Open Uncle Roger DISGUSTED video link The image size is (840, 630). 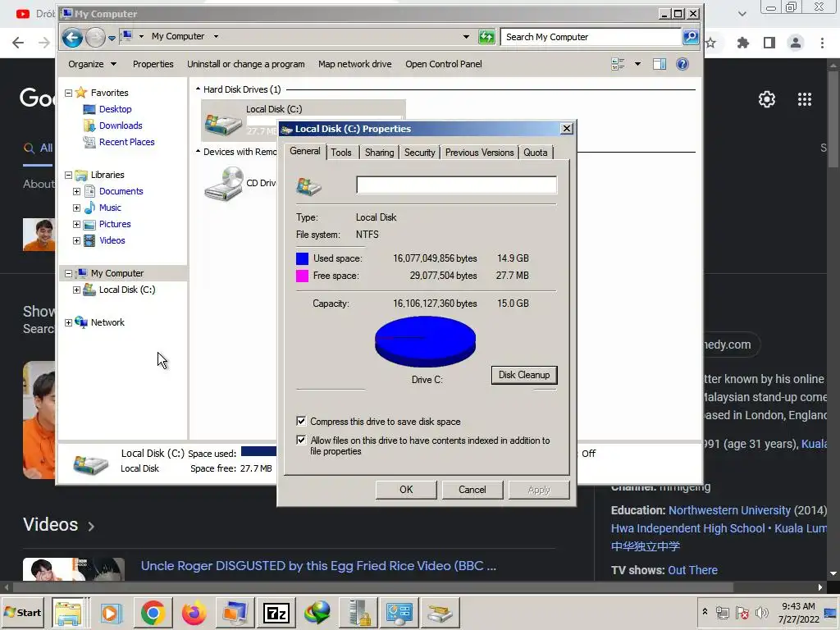tap(318, 566)
